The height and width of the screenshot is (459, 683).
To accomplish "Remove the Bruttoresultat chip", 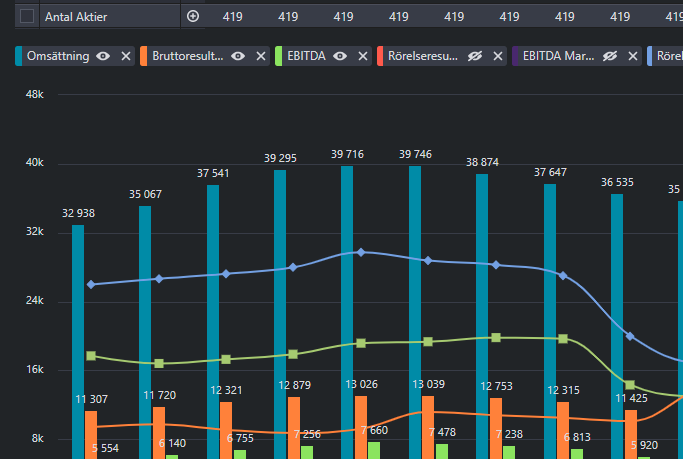I will [261, 56].
